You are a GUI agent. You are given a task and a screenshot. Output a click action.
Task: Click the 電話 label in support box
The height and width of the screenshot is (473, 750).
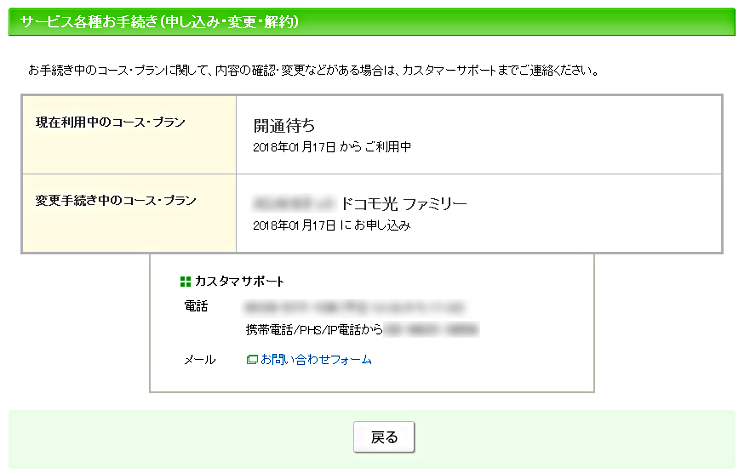click(196, 306)
